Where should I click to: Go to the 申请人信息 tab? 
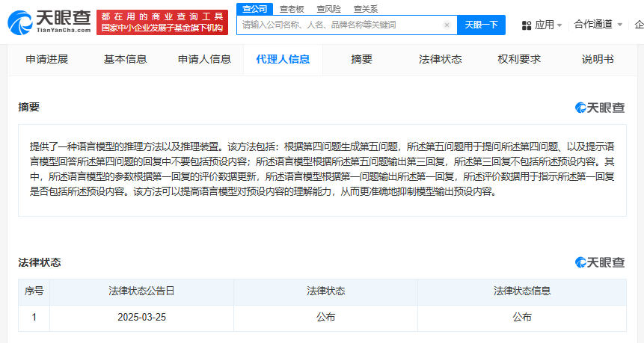pos(204,60)
